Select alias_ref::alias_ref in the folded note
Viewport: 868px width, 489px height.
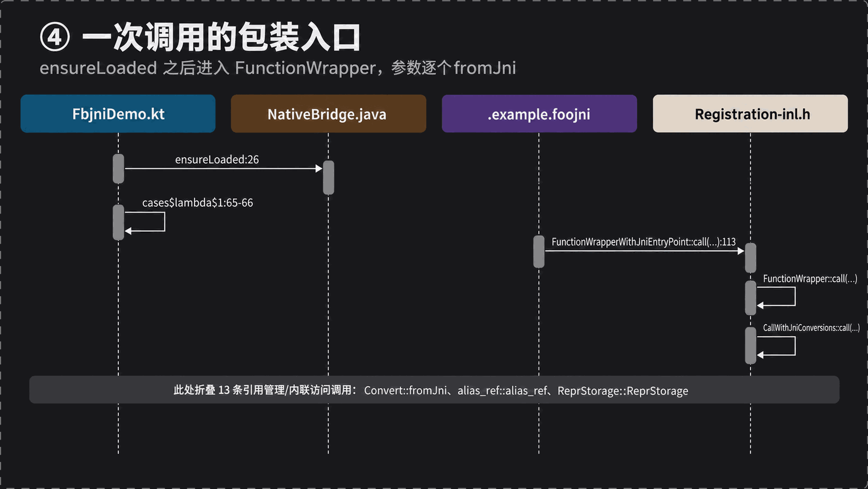(503, 391)
